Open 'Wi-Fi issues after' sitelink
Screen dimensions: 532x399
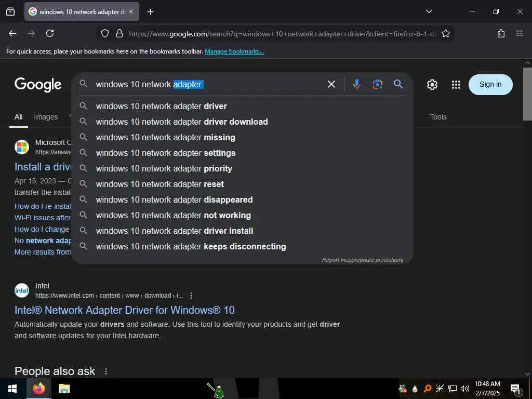click(x=43, y=218)
